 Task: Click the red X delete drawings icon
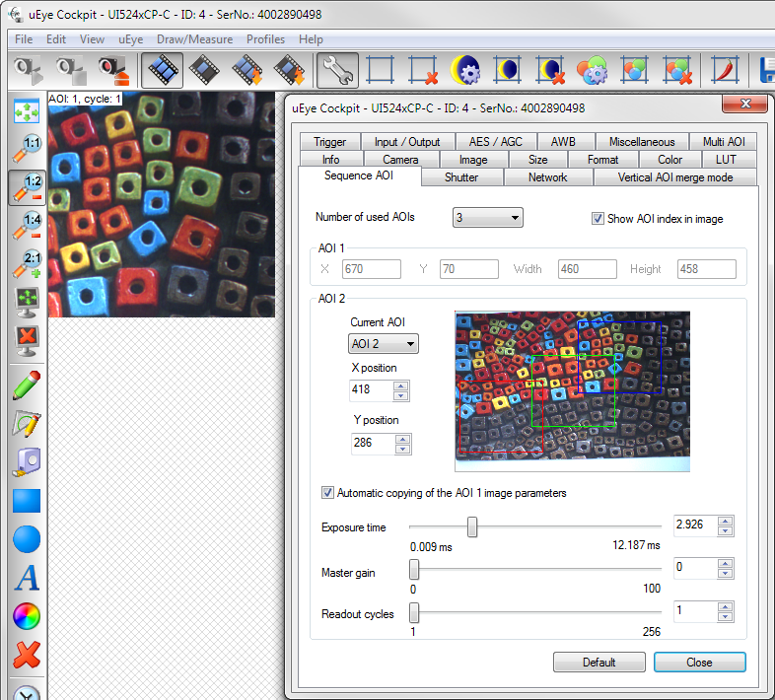(27, 655)
